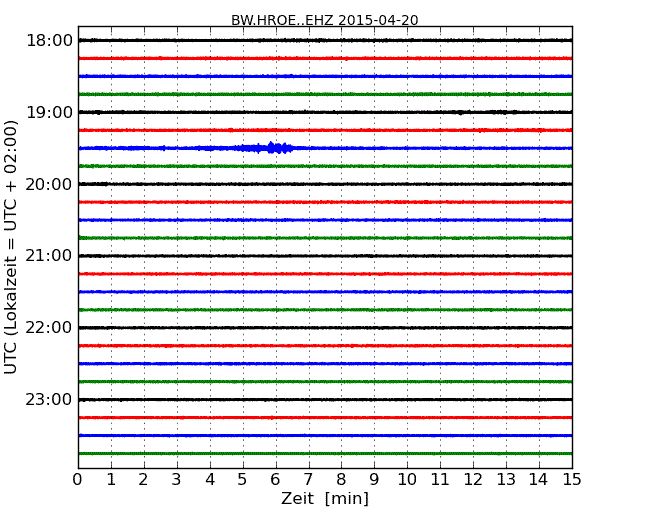Click x-axis tick label 7
The width and height of the screenshot is (650, 520).
click(308, 480)
